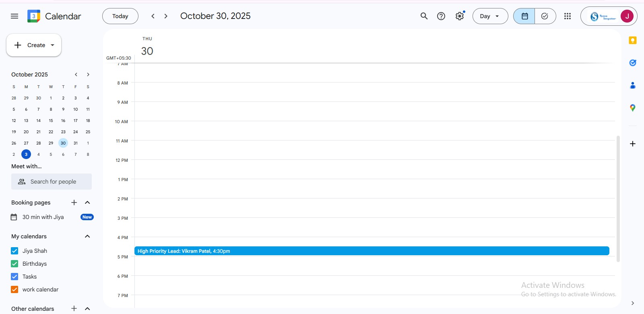Open the settings gear menu
Screen dimensions: 644x314
coord(460,16)
